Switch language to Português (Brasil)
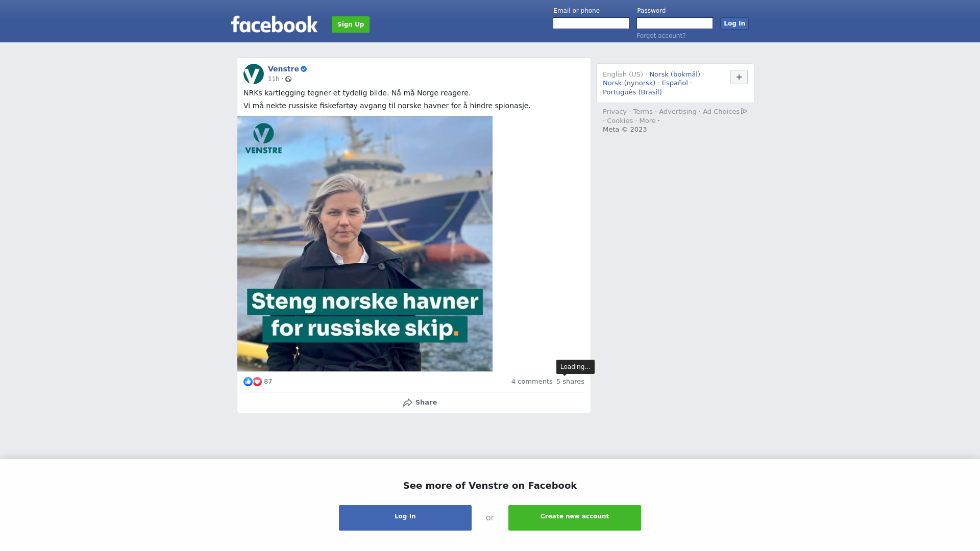 pyautogui.click(x=632, y=92)
